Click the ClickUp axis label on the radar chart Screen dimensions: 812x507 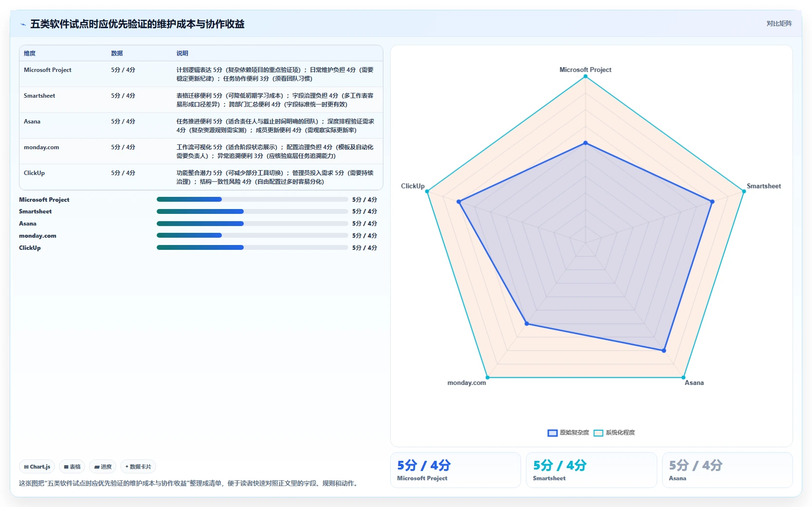point(413,186)
